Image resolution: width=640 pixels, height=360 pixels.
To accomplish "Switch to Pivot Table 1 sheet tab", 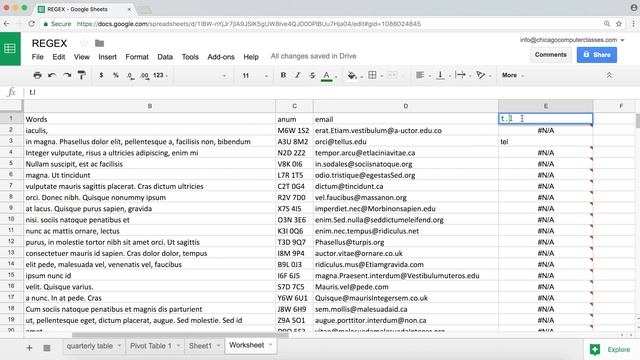I will (x=151, y=346).
